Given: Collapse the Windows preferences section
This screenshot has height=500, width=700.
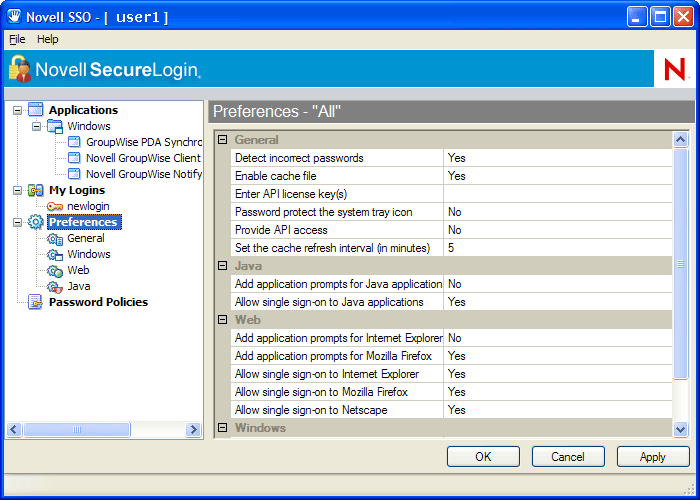Looking at the screenshot, I should click(222, 428).
